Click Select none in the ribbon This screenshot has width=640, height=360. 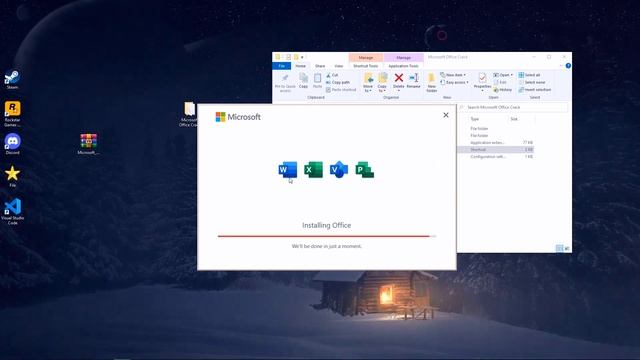[x=532, y=82]
